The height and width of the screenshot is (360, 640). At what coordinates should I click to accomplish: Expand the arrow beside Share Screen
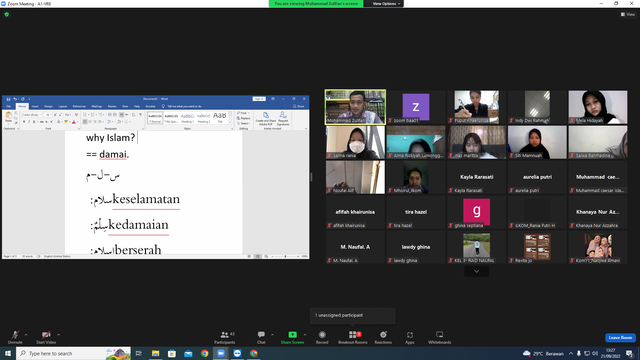[305, 335]
